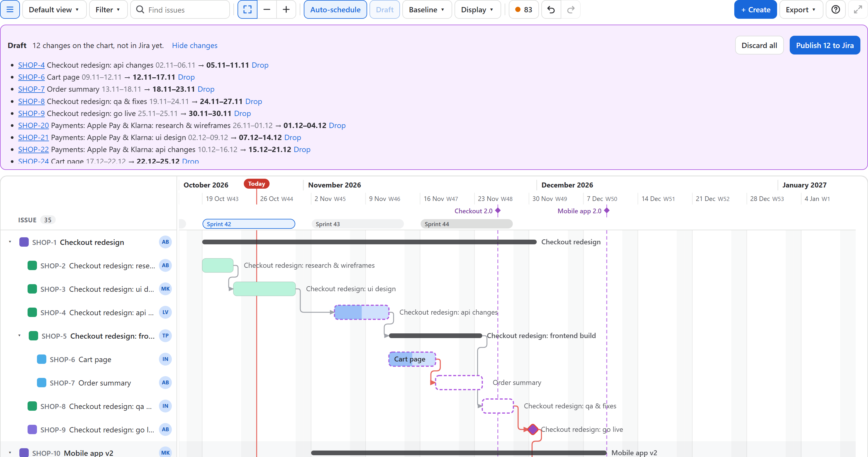This screenshot has height=457, width=868.
Task: Toggle the Auto-schedule button
Action: (335, 9)
